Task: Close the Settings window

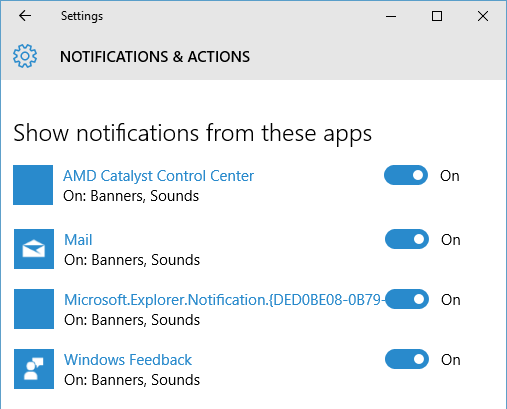Action: coord(483,16)
